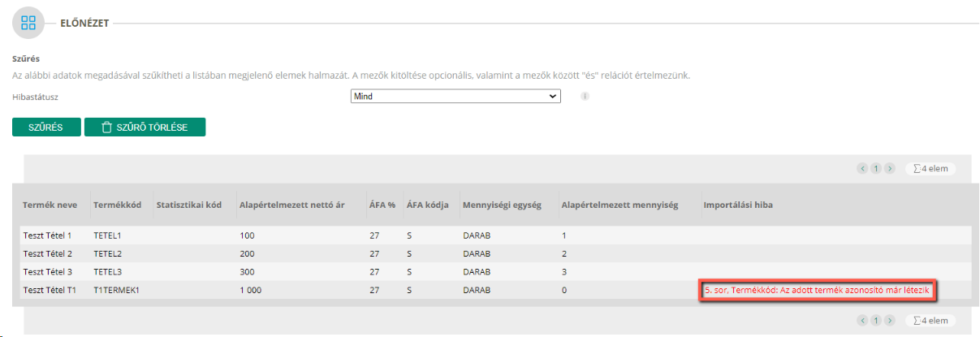This screenshot has height=337, width=980.
Task: Apply filter with the Szűrés button
Action: tap(46, 127)
